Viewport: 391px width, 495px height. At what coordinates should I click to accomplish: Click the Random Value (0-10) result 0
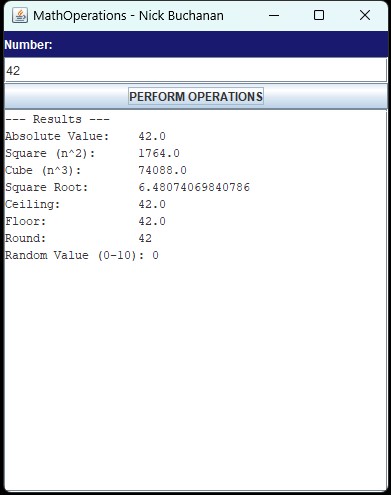click(155, 255)
